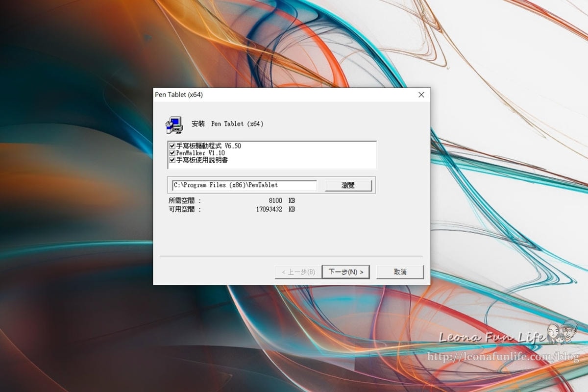
Task: Click the 17093432 KB available space value
Action: click(275, 209)
